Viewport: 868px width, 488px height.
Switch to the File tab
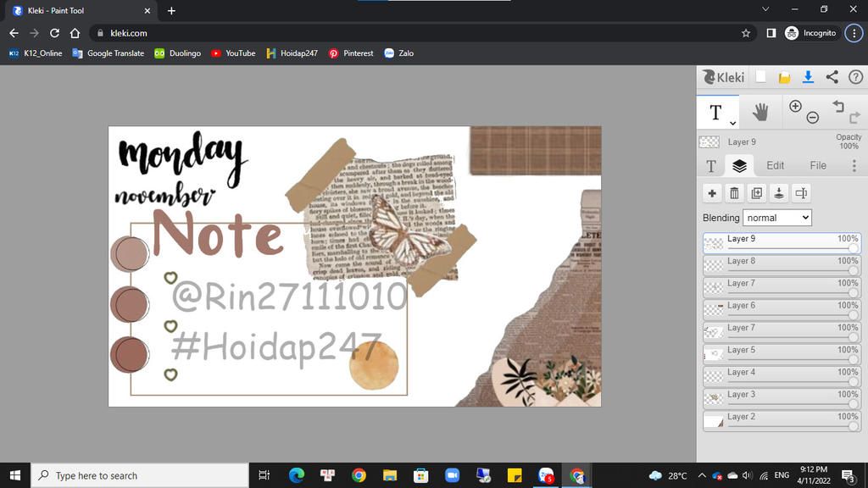[818, 165]
